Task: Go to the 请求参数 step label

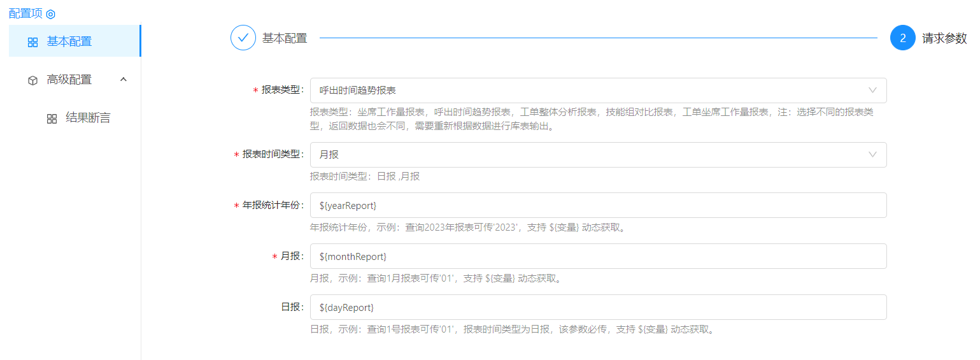Action: (x=944, y=38)
